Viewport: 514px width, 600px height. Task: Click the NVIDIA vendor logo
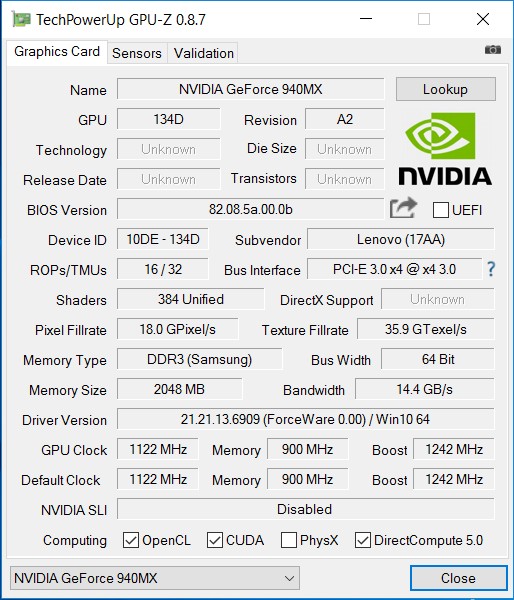(445, 150)
